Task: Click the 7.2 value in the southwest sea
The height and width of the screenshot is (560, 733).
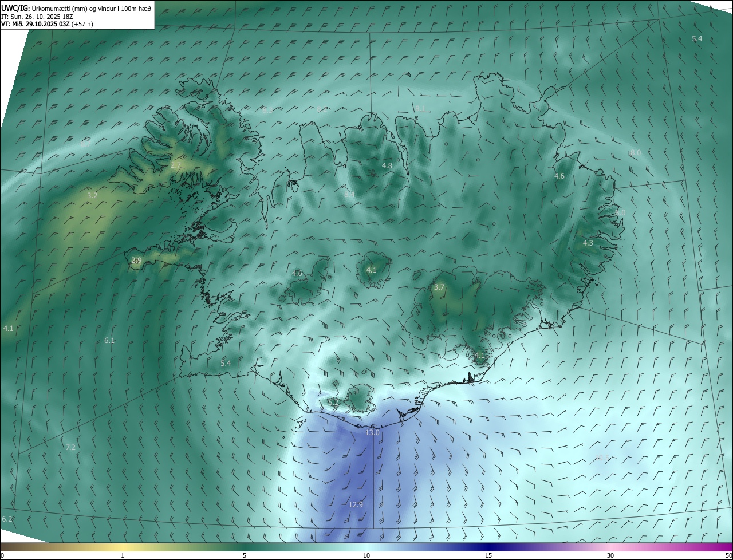Action: point(71,447)
